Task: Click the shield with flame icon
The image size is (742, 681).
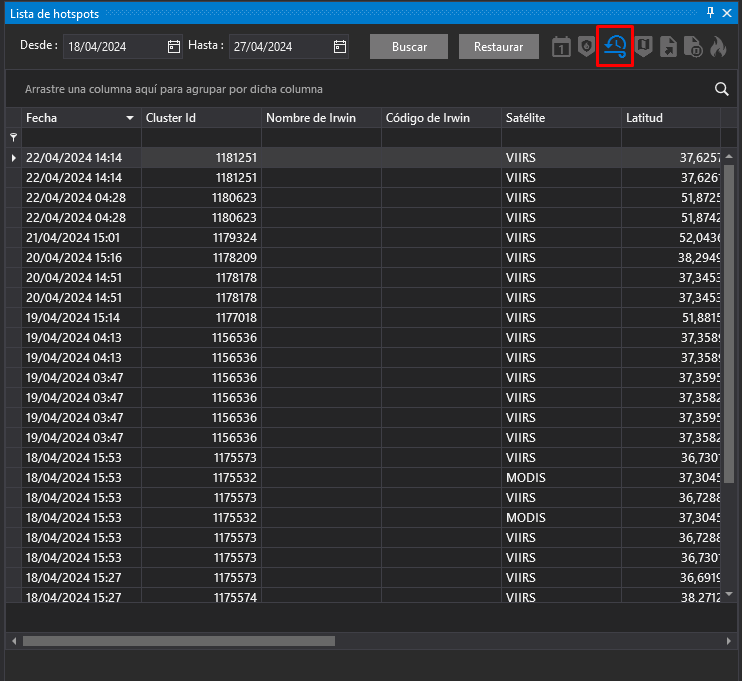Action: click(x=587, y=47)
